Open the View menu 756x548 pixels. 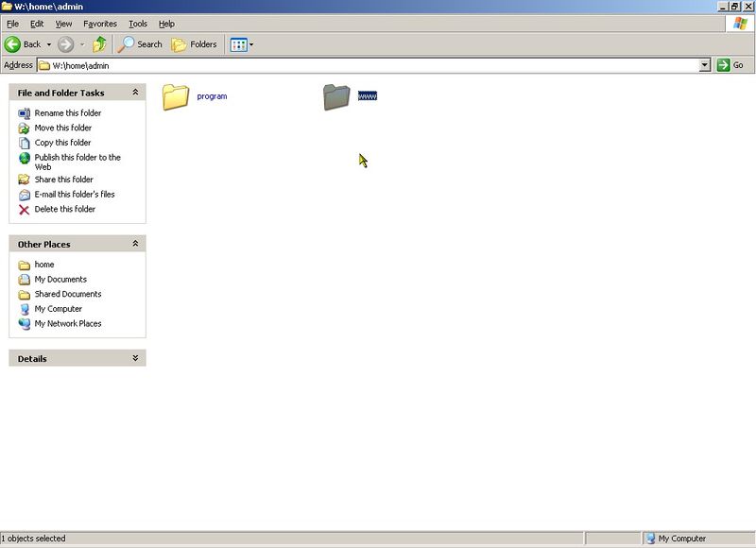[63, 24]
